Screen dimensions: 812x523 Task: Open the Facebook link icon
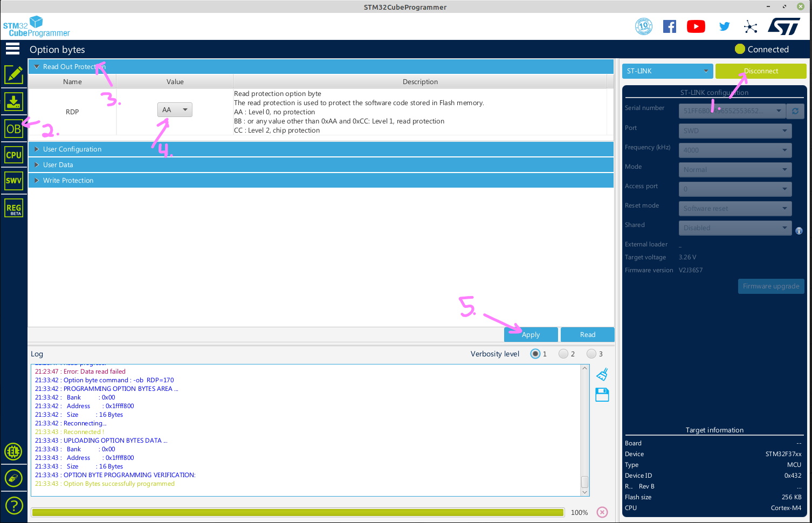pos(670,26)
